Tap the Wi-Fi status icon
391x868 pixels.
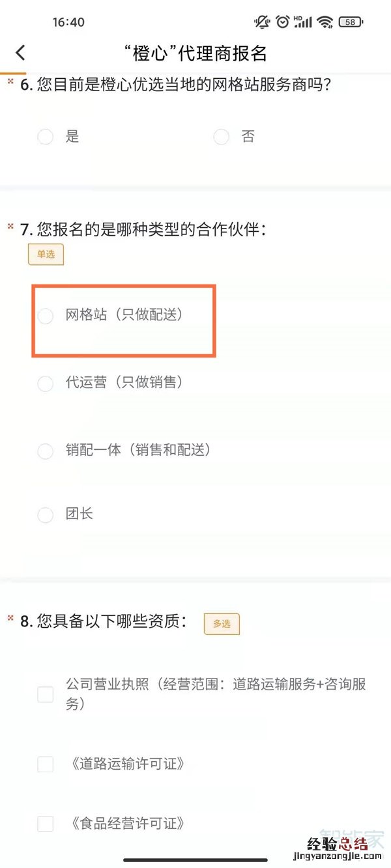pos(324,22)
